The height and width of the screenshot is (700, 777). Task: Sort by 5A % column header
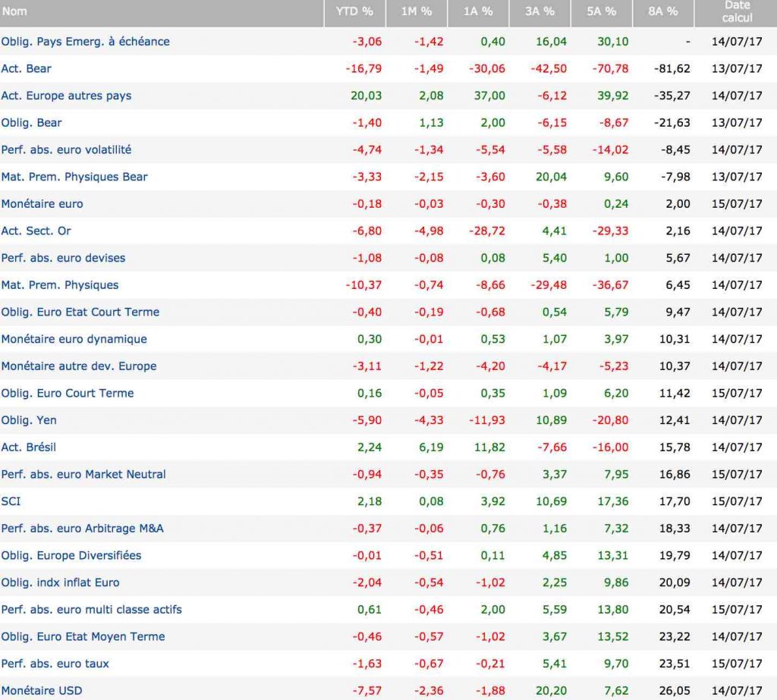[x=600, y=11]
